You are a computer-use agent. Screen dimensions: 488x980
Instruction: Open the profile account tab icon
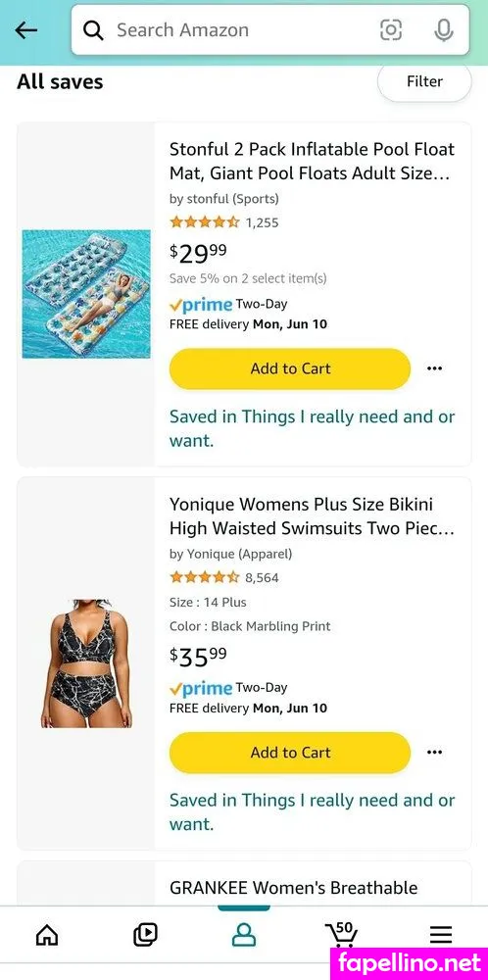click(244, 935)
